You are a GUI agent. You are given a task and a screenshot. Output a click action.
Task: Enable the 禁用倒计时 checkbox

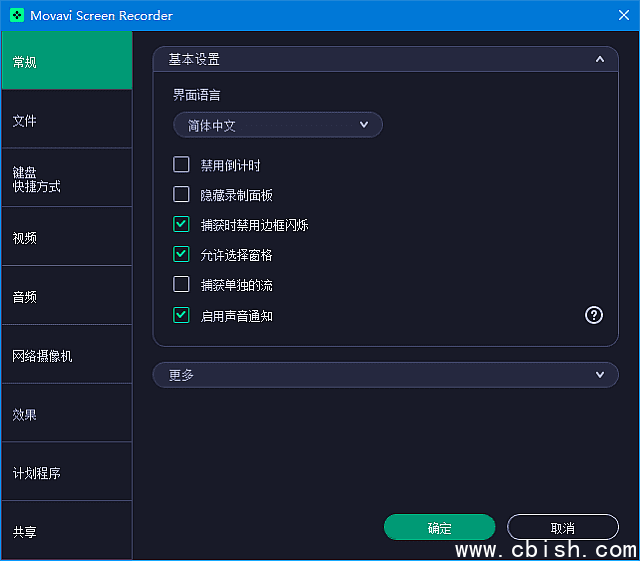(181, 165)
